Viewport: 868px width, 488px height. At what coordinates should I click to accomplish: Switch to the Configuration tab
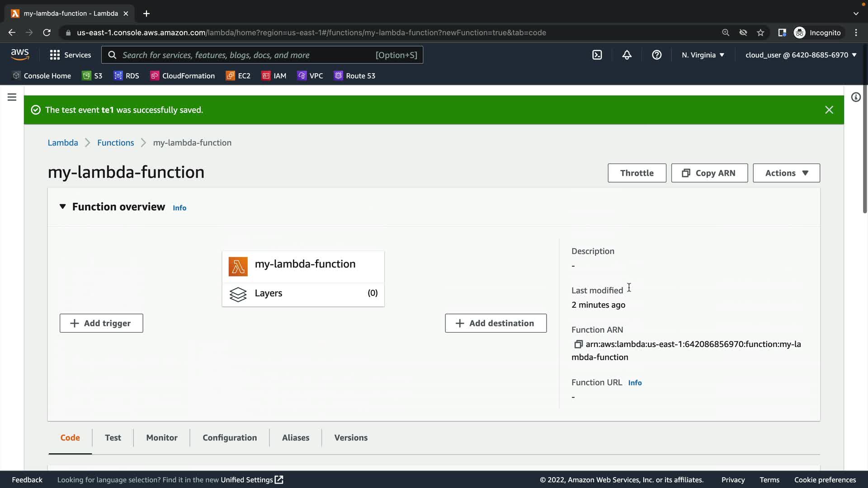point(230,438)
